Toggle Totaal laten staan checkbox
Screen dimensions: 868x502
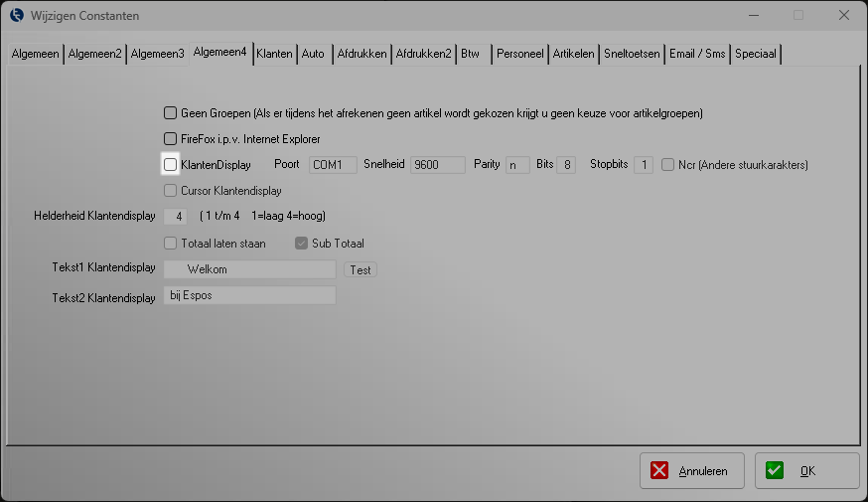pos(171,243)
